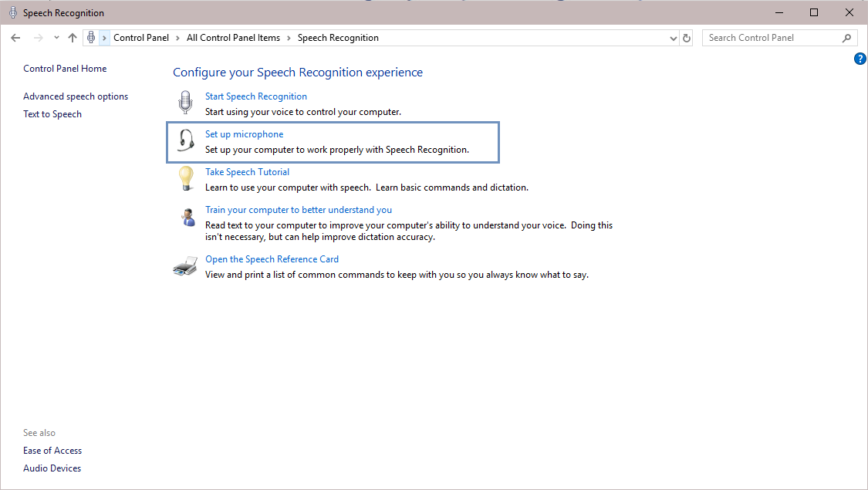Click the light bulb Speech Tutorial icon

click(185, 178)
